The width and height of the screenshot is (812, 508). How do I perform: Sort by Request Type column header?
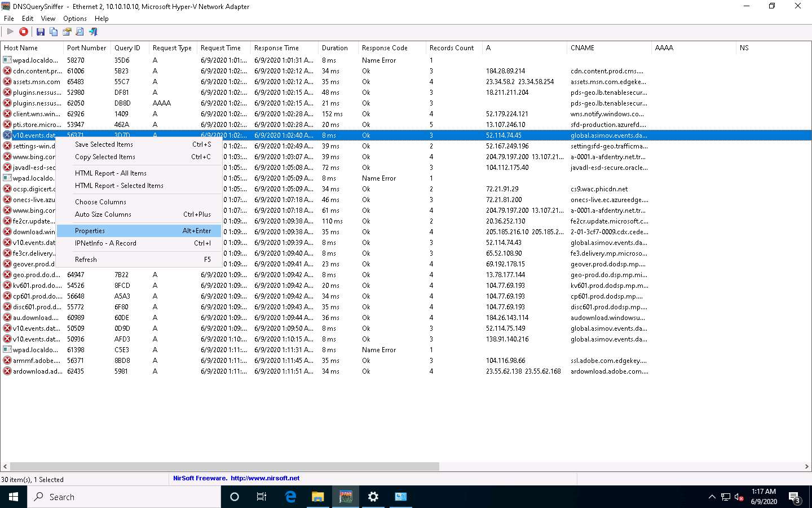(x=173, y=48)
